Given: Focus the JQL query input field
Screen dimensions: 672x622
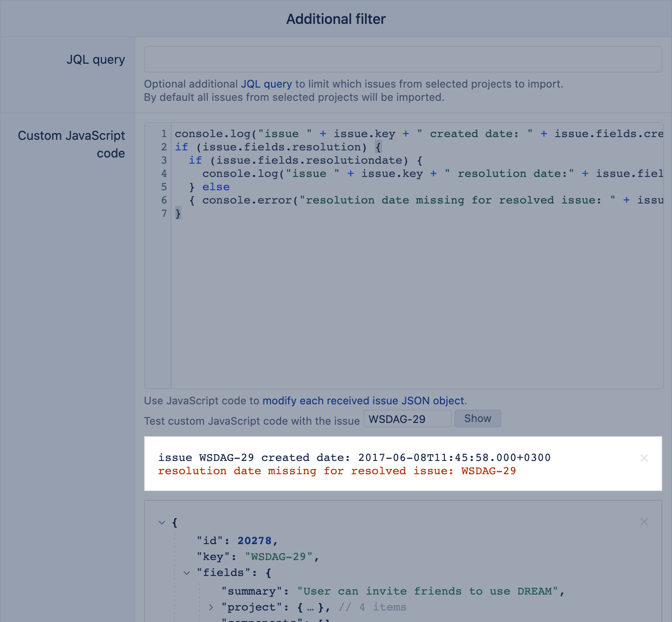Looking at the screenshot, I should point(403,59).
